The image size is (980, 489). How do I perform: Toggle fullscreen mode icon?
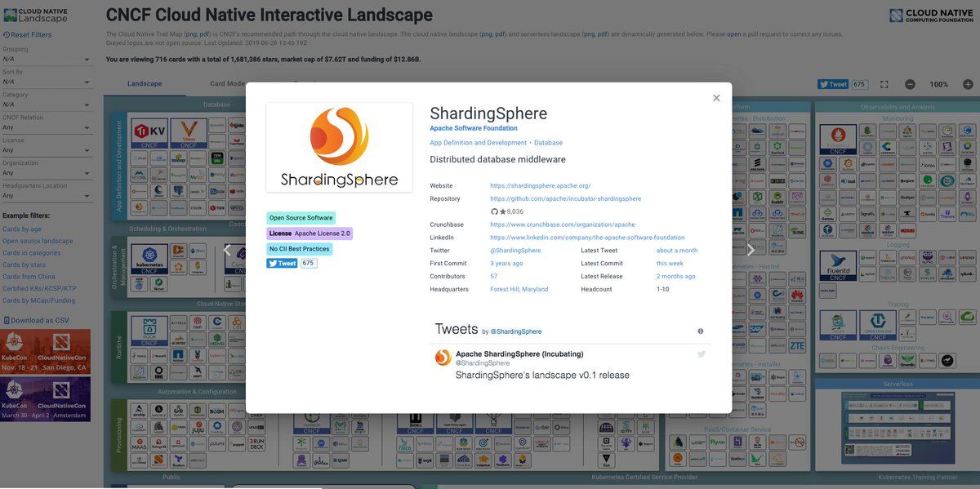[x=884, y=84]
